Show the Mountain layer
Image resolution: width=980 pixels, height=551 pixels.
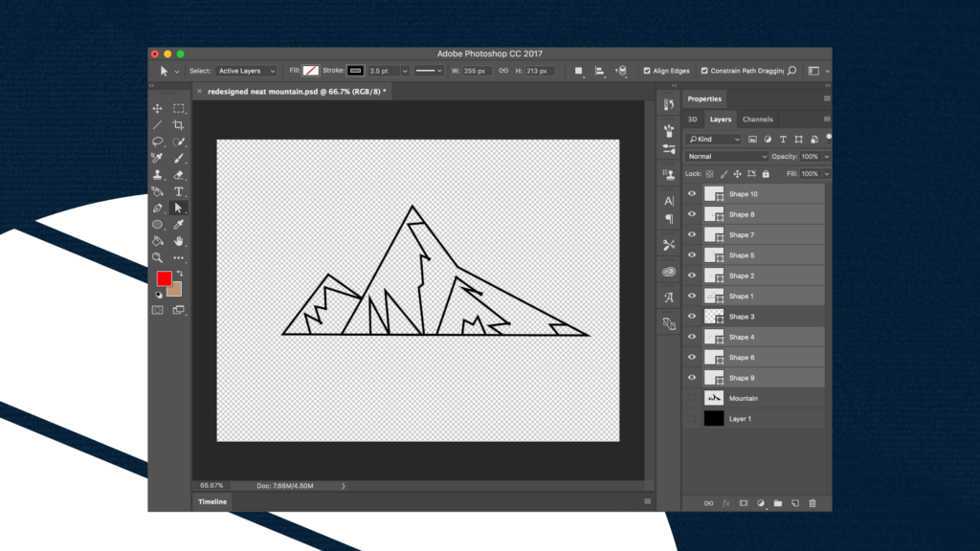(x=692, y=398)
